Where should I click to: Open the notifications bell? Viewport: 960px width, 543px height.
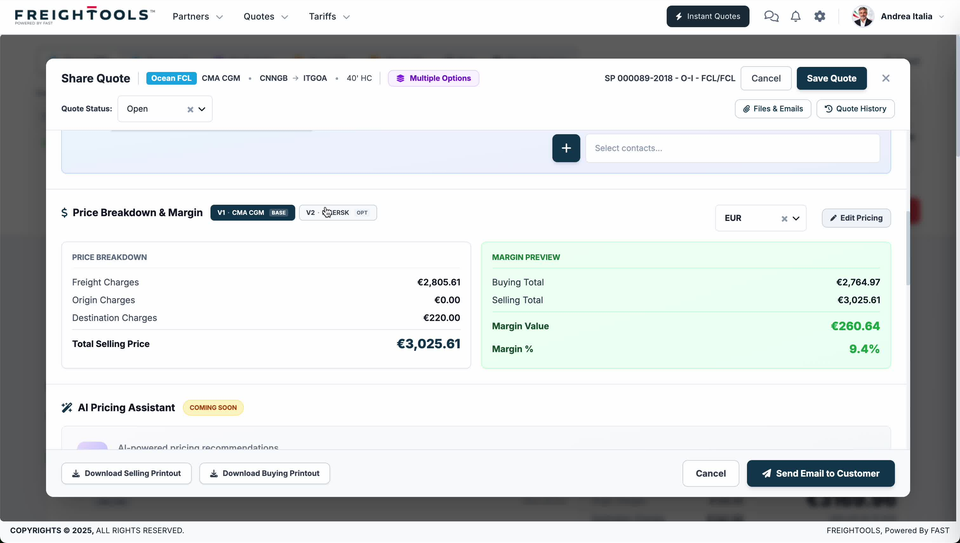pyautogui.click(x=795, y=17)
